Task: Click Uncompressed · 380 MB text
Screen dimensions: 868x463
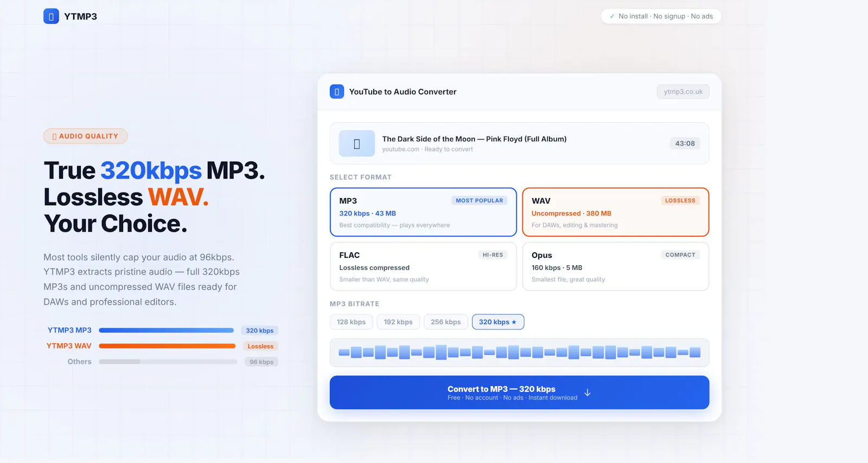Action: coord(571,213)
